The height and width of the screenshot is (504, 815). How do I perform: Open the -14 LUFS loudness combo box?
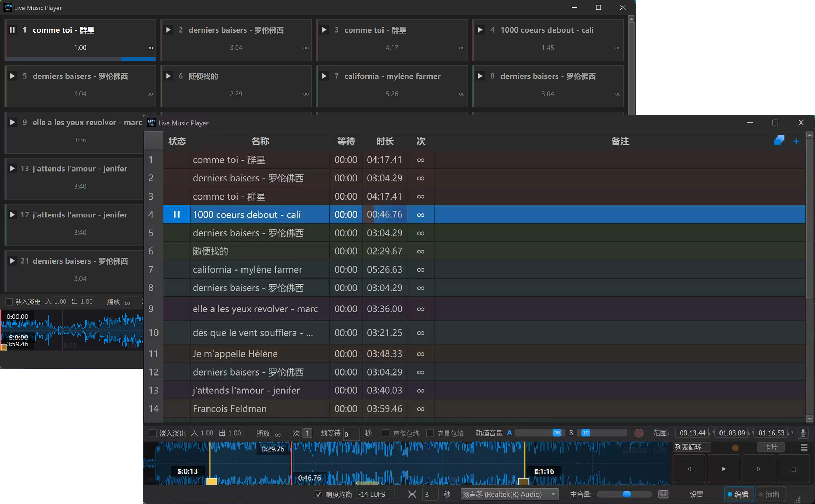tap(375, 494)
